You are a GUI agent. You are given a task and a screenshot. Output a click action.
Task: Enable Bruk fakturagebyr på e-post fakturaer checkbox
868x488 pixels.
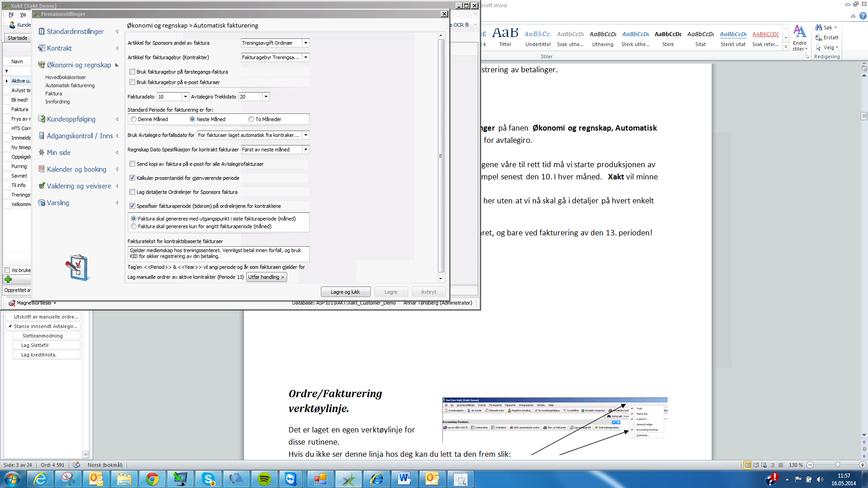[x=132, y=82]
